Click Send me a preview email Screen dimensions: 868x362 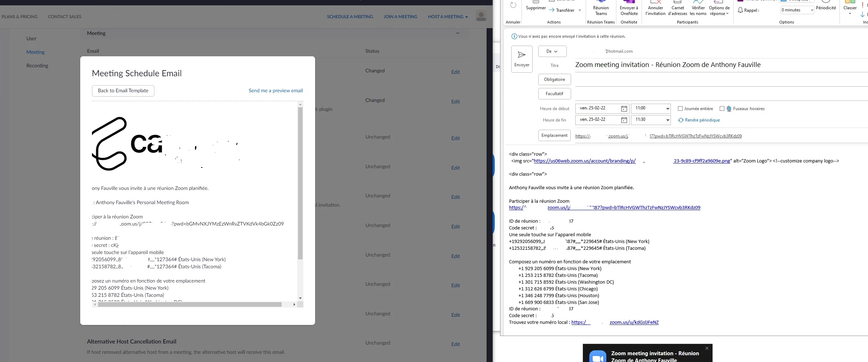(x=276, y=91)
